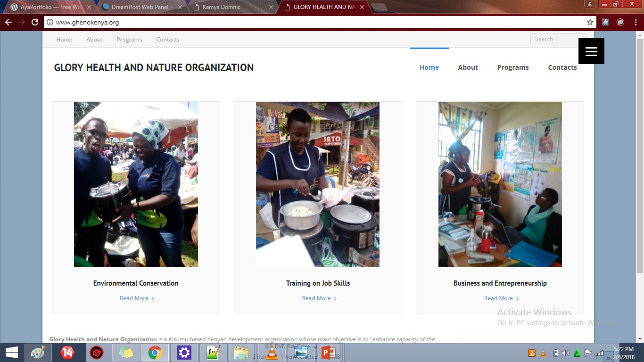Click the page scrollbar down arrow
Screen dimensions: 644x362
[x=640, y=339]
